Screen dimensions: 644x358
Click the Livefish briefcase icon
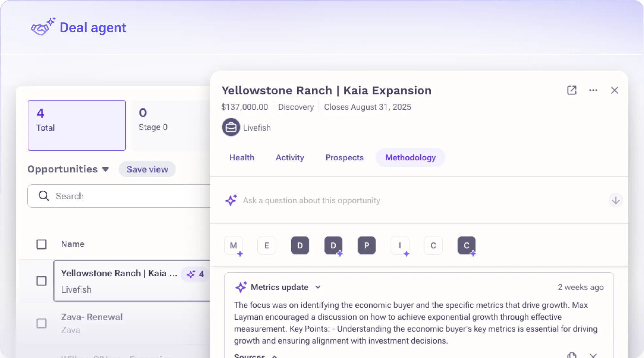(231, 127)
